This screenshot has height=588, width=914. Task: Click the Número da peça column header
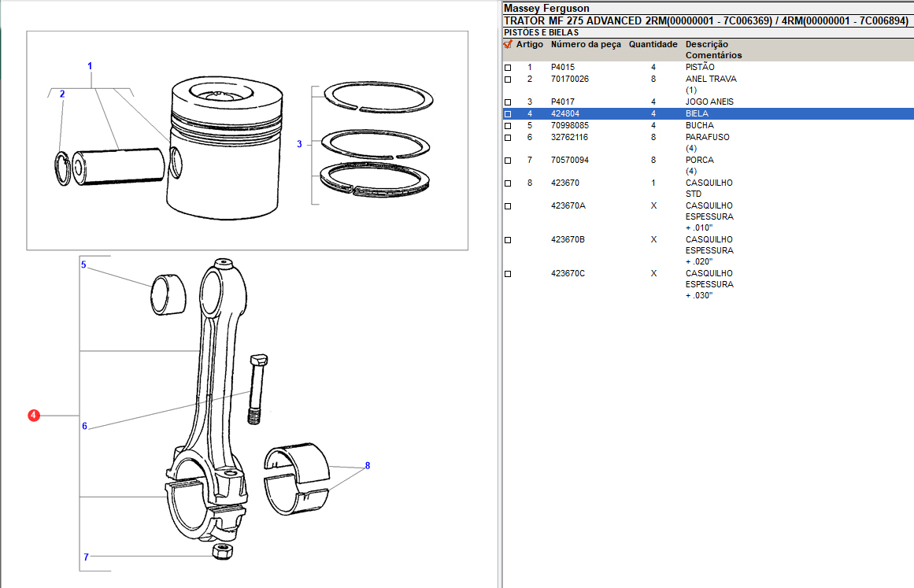(586, 45)
